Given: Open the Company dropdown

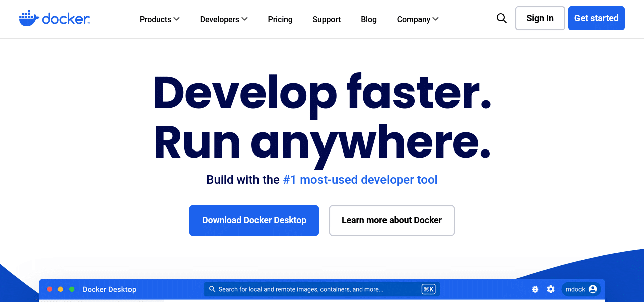Looking at the screenshot, I should [x=417, y=19].
